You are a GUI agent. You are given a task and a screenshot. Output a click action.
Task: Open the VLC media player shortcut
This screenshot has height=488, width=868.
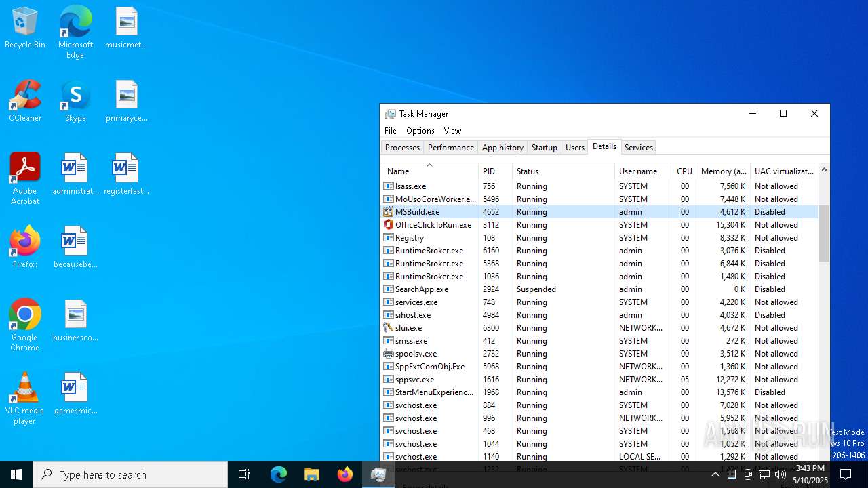click(x=25, y=399)
